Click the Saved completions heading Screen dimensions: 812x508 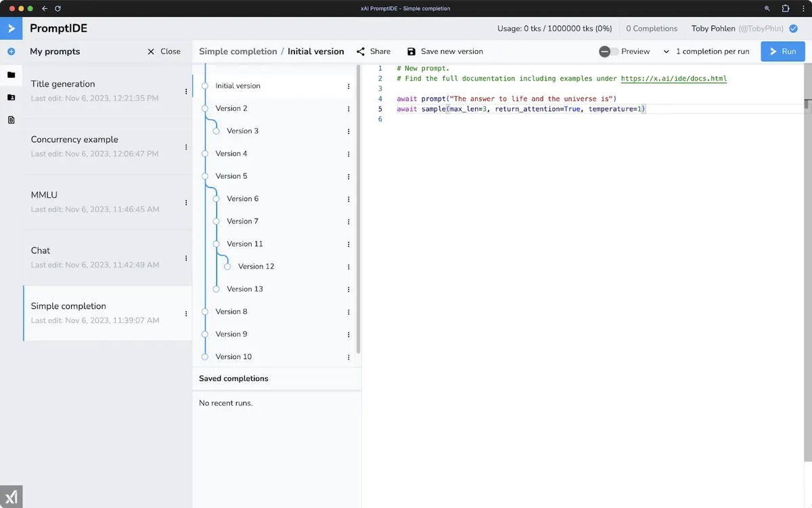click(233, 379)
